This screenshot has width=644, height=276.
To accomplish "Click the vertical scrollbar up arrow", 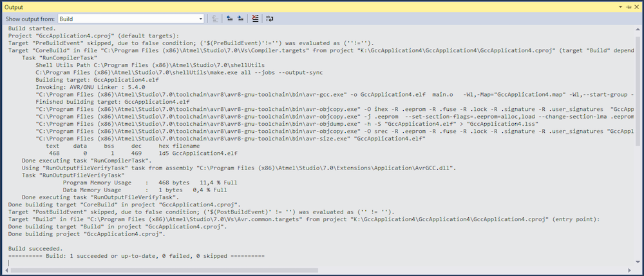I will (x=638, y=28).
